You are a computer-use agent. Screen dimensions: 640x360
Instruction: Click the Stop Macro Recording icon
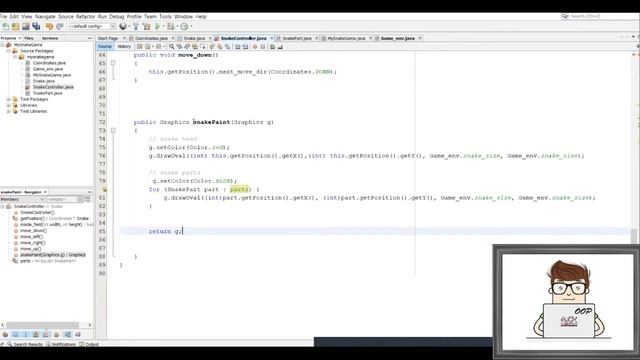[x=263, y=47]
